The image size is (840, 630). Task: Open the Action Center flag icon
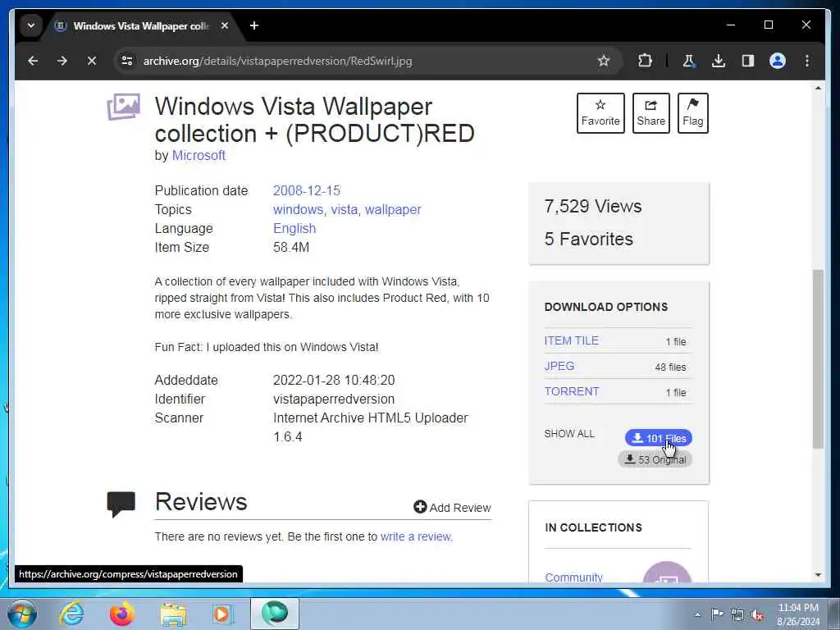(x=717, y=614)
